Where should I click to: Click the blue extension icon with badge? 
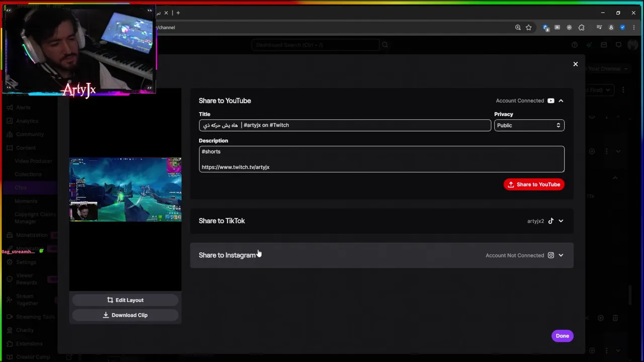coord(546,28)
